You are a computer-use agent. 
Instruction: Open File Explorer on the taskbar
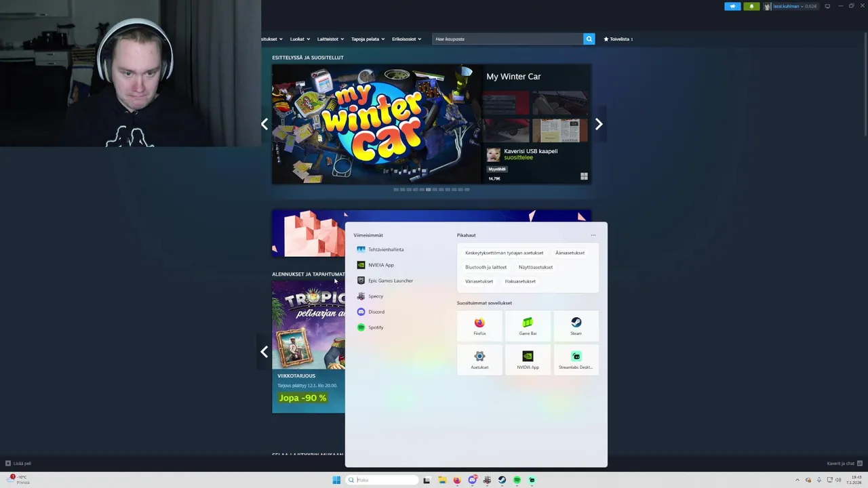click(442, 480)
